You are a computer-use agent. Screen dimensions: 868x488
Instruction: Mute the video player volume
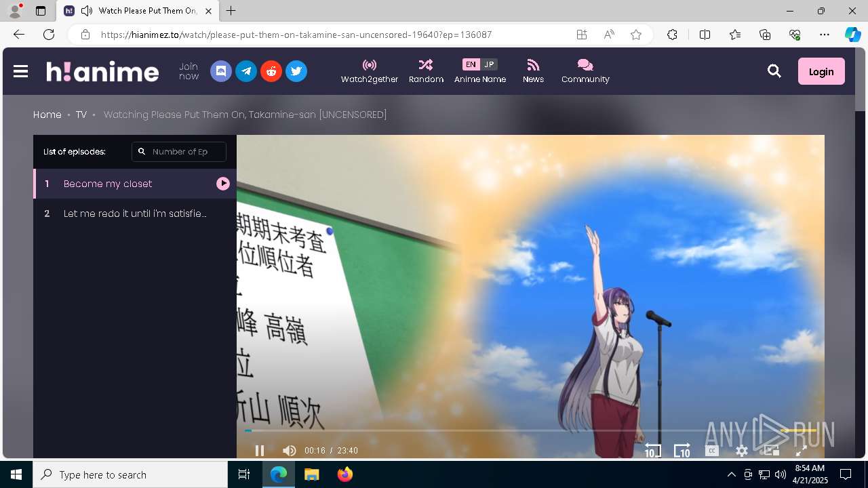(x=290, y=451)
